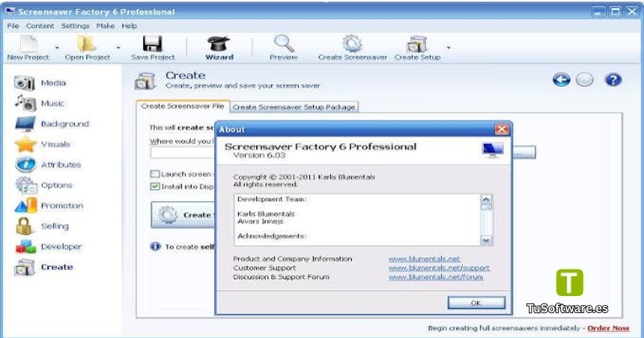
Task: Close the About dialog with X
Action: pos(502,130)
